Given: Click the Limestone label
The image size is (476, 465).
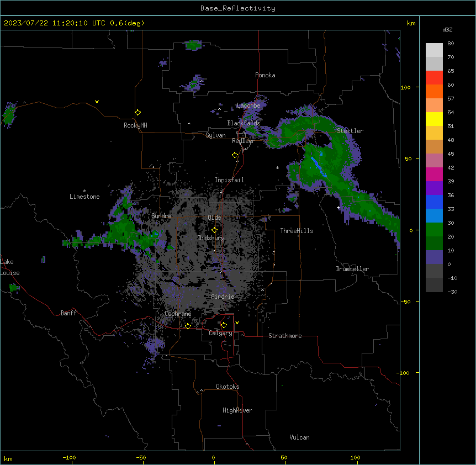Looking at the screenshot, I should 84,197.
